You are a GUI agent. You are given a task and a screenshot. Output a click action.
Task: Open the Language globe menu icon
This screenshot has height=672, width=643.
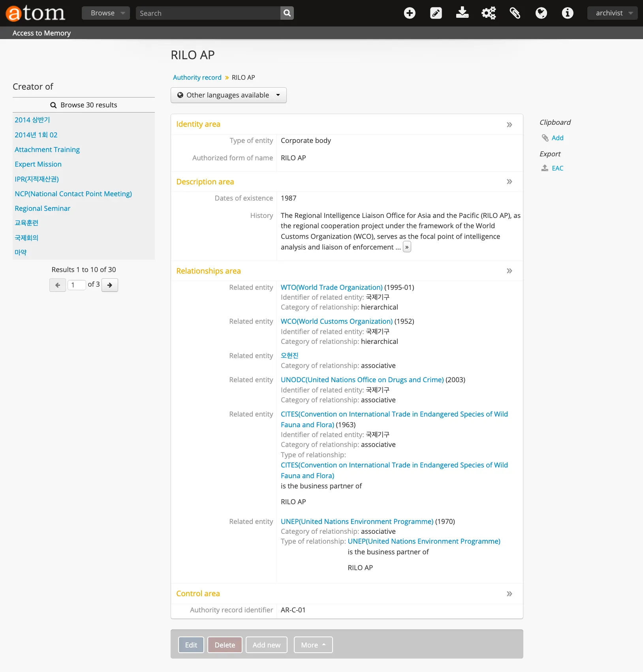point(541,13)
